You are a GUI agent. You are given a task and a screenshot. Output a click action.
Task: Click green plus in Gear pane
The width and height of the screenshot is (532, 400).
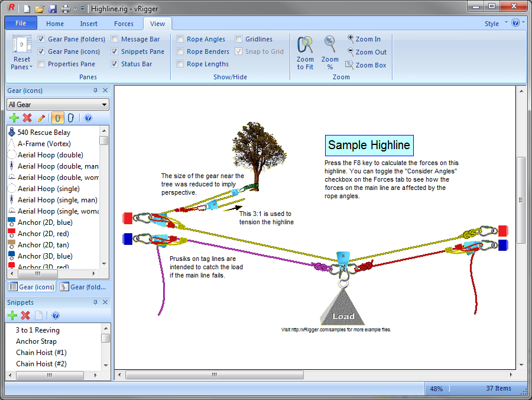(x=14, y=118)
